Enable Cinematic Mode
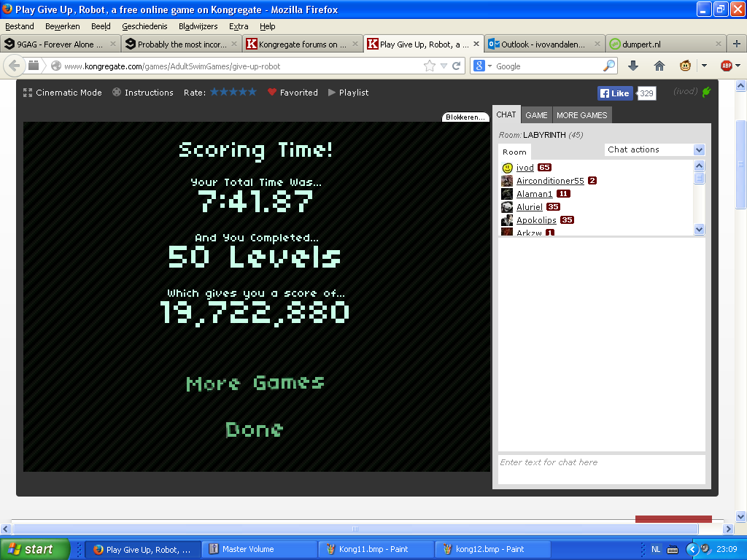Viewport: 747px width, 560px height. tap(63, 93)
